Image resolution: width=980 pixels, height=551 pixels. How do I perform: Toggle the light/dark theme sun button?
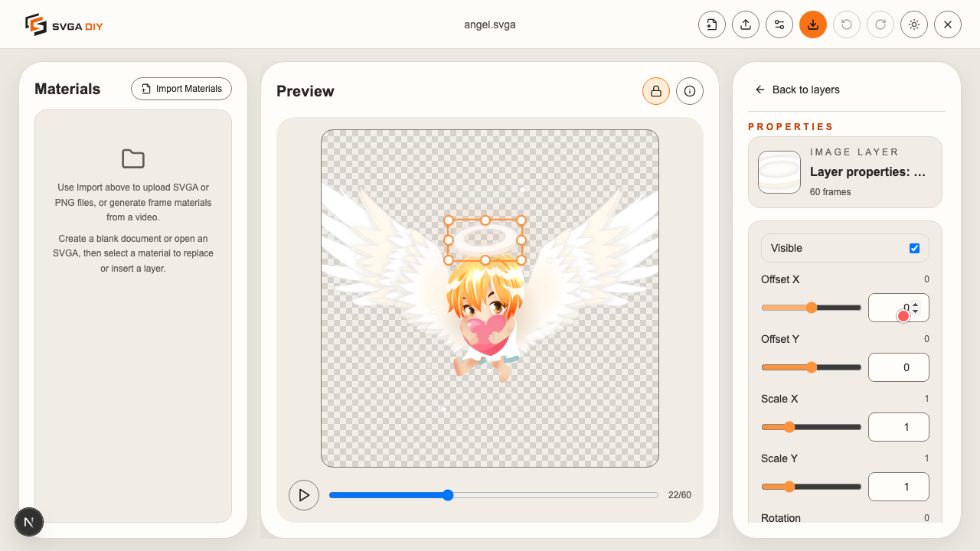tap(914, 24)
